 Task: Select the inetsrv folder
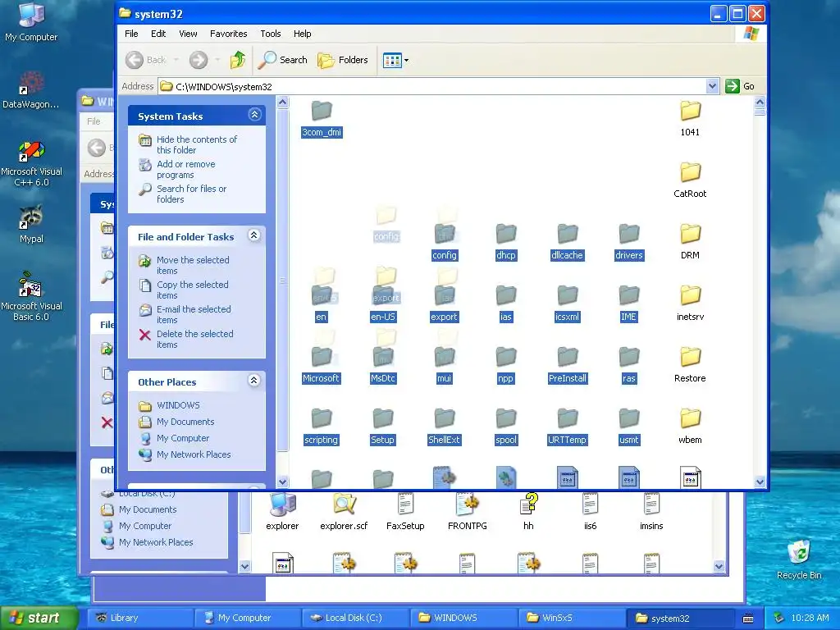click(x=690, y=304)
